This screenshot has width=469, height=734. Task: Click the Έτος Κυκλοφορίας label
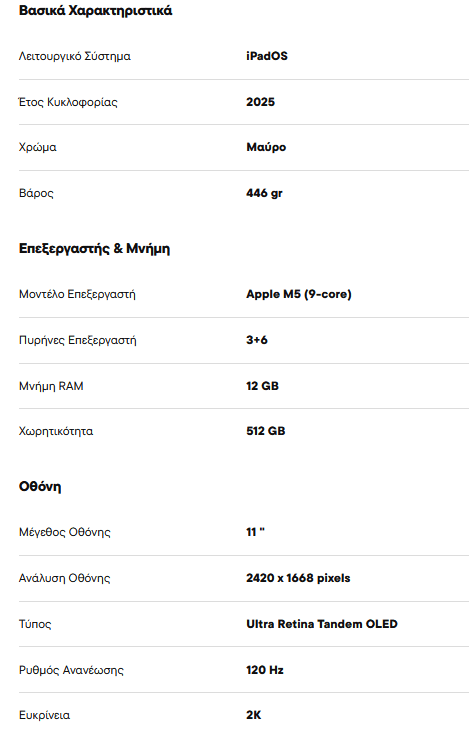pyautogui.click(x=68, y=102)
